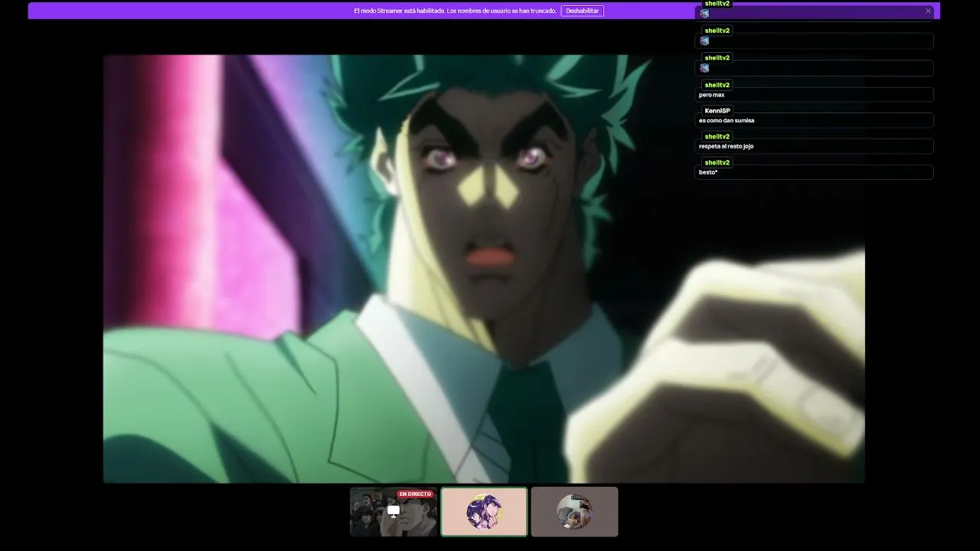Dismiss the Streamer mode banner with the X
This screenshot has height=551, width=980.
tap(928, 11)
